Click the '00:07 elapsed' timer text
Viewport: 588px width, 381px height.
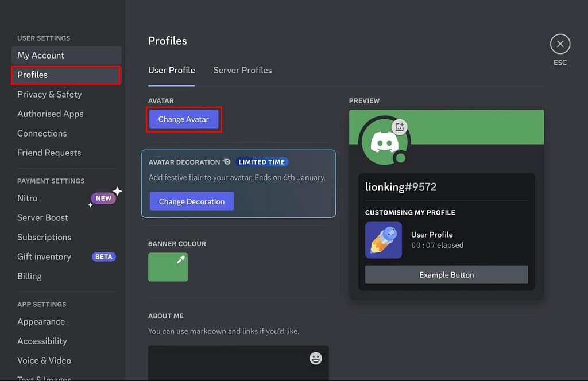point(437,245)
